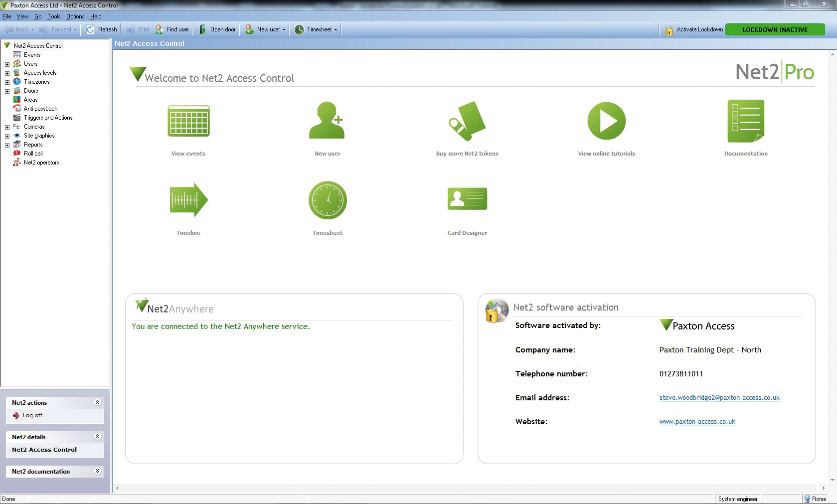Select Triggers and Actions in the tree
Screen dimensions: 837x504
tap(48, 118)
